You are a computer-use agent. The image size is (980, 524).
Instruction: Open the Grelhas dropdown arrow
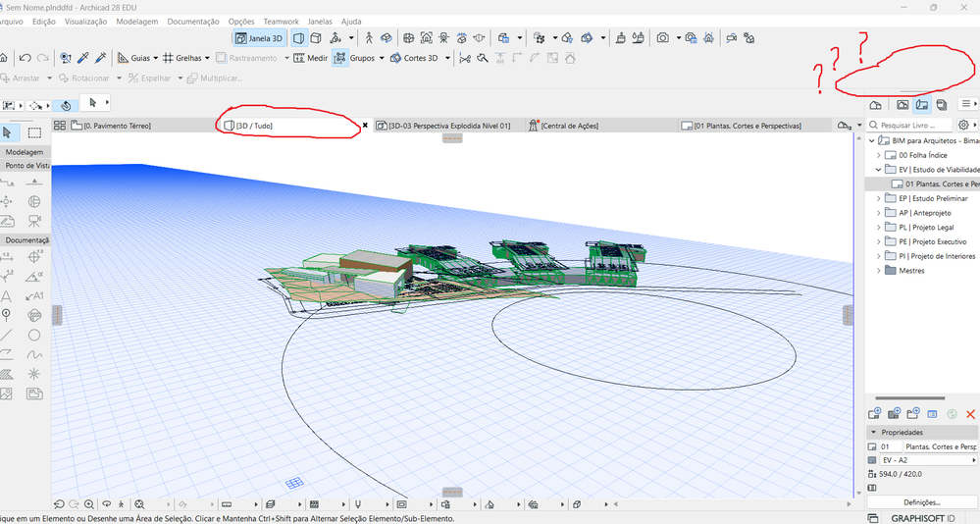(x=208, y=58)
